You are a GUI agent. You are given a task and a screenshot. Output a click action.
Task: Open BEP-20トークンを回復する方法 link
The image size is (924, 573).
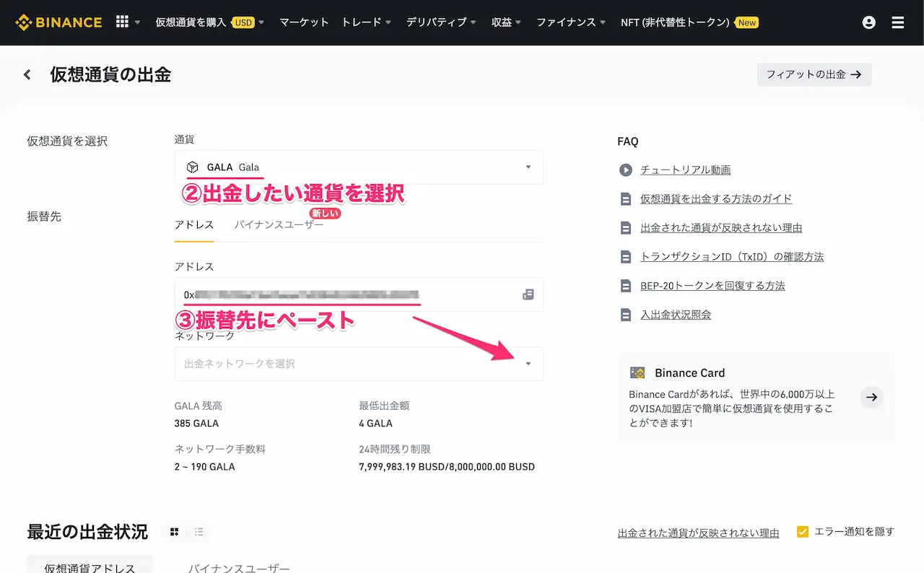coord(712,286)
